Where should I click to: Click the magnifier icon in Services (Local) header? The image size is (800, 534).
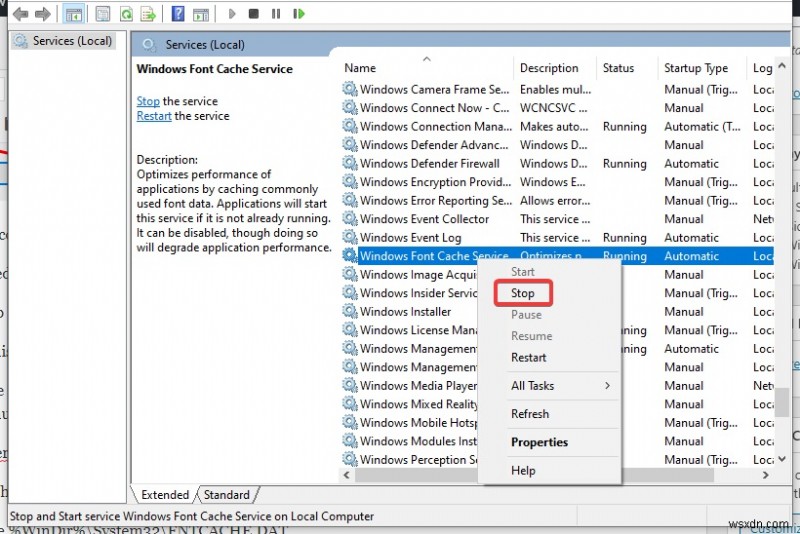(149, 45)
